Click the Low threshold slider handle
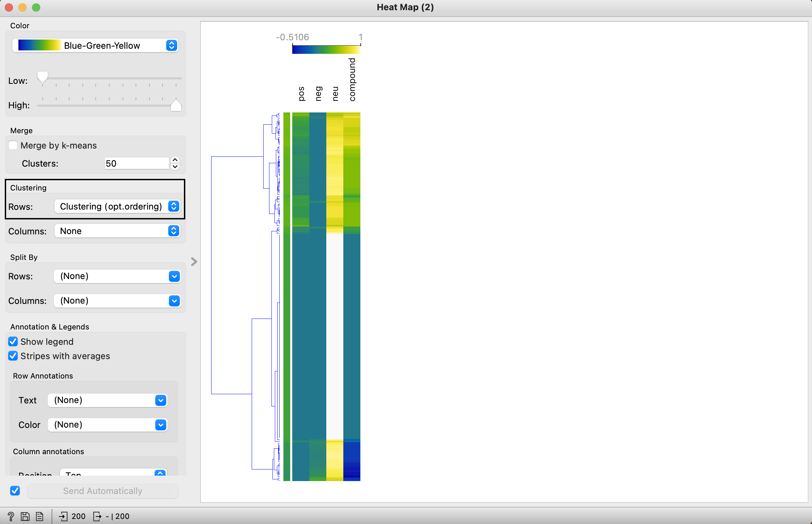Image resolution: width=812 pixels, height=524 pixels. coord(43,77)
